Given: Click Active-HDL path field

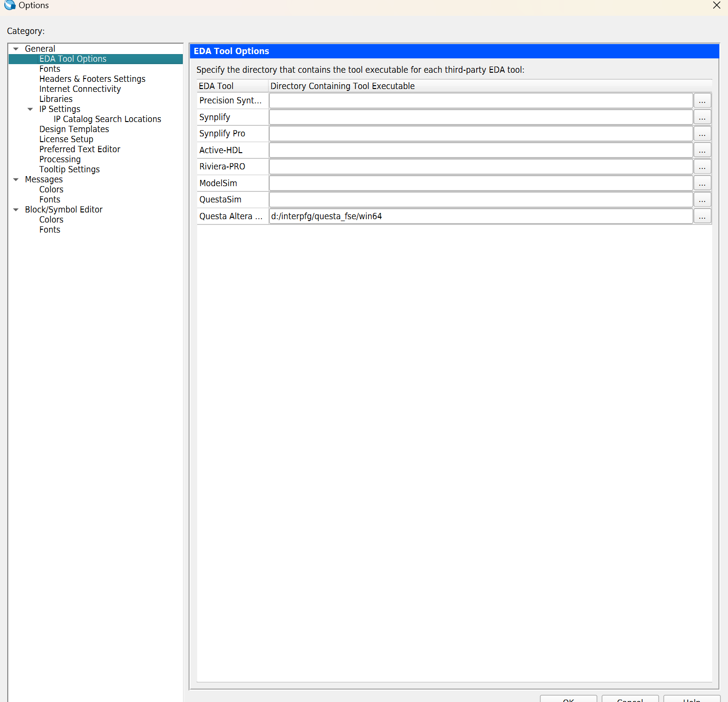Looking at the screenshot, I should (x=481, y=150).
